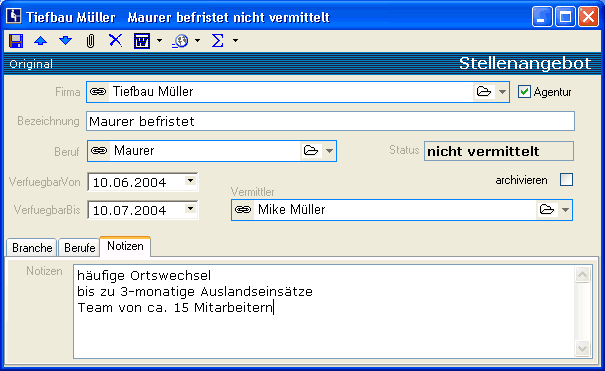
Task: Click the note line about Auslandseinsätze
Action: click(x=195, y=292)
